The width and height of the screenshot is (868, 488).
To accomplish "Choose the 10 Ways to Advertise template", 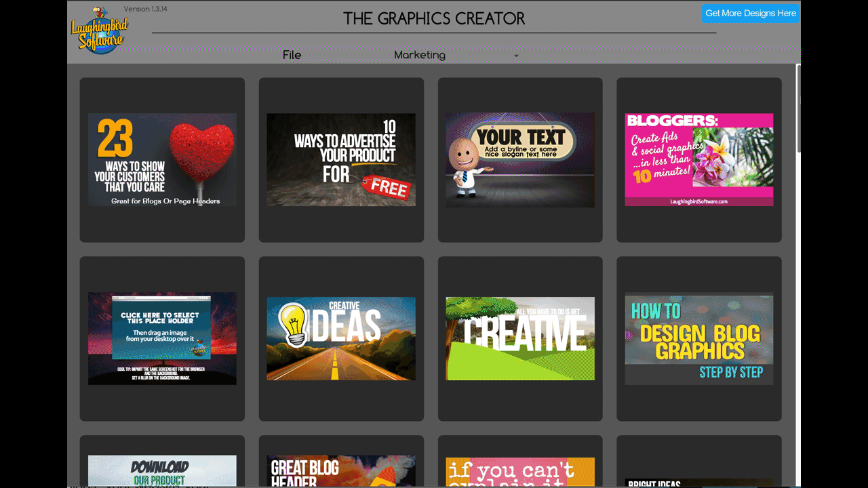I will pyautogui.click(x=341, y=160).
